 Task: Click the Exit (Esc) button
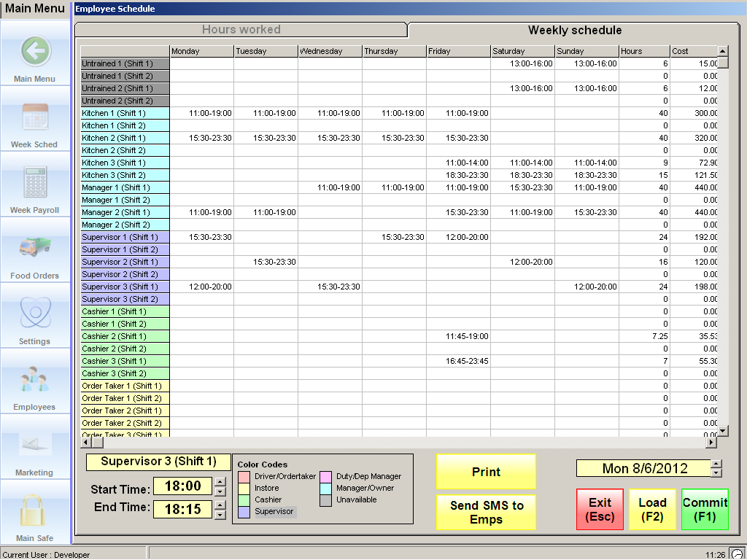[x=600, y=509]
